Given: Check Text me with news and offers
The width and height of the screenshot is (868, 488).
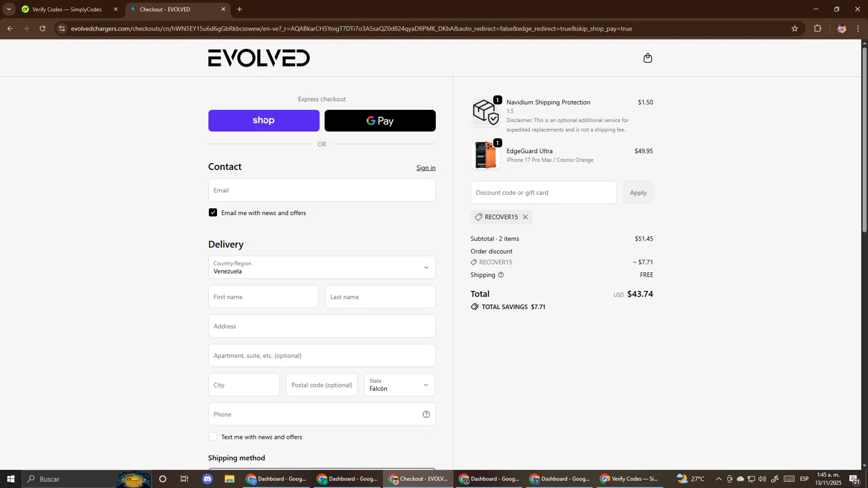Looking at the screenshot, I should click(213, 437).
